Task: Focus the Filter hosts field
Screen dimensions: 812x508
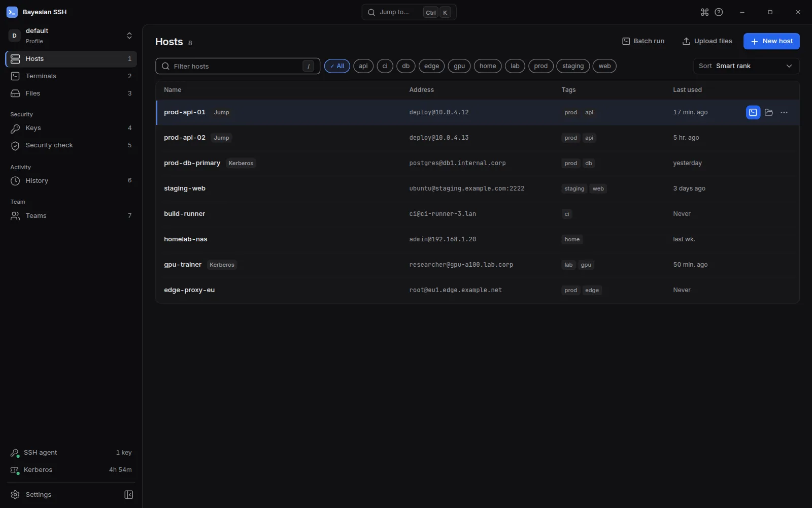Action: pos(238,66)
